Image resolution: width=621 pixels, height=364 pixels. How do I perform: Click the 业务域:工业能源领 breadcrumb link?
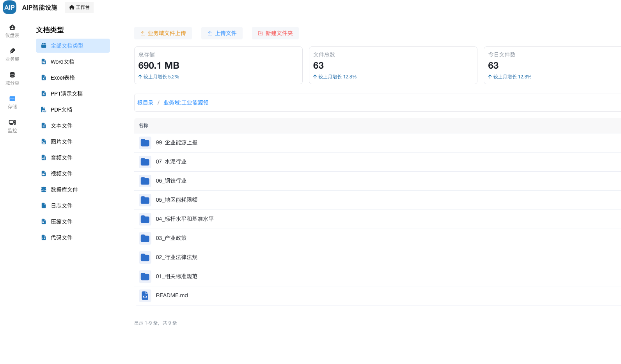point(186,103)
